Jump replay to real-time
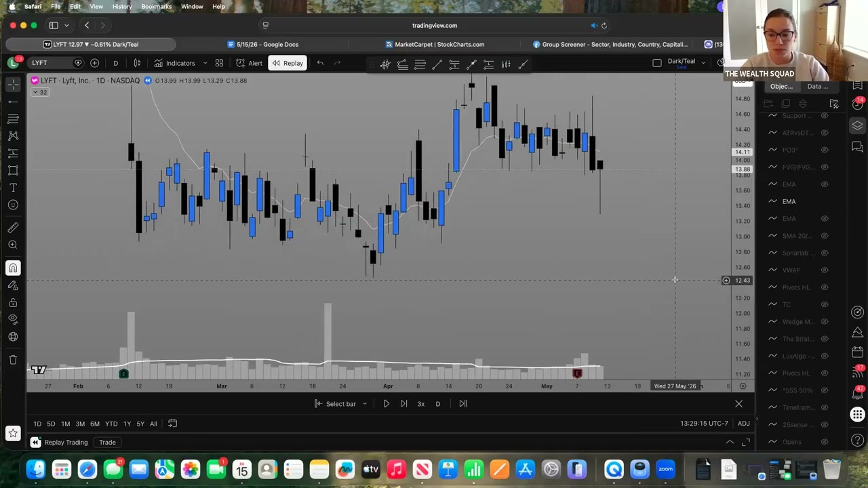 coord(463,404)
